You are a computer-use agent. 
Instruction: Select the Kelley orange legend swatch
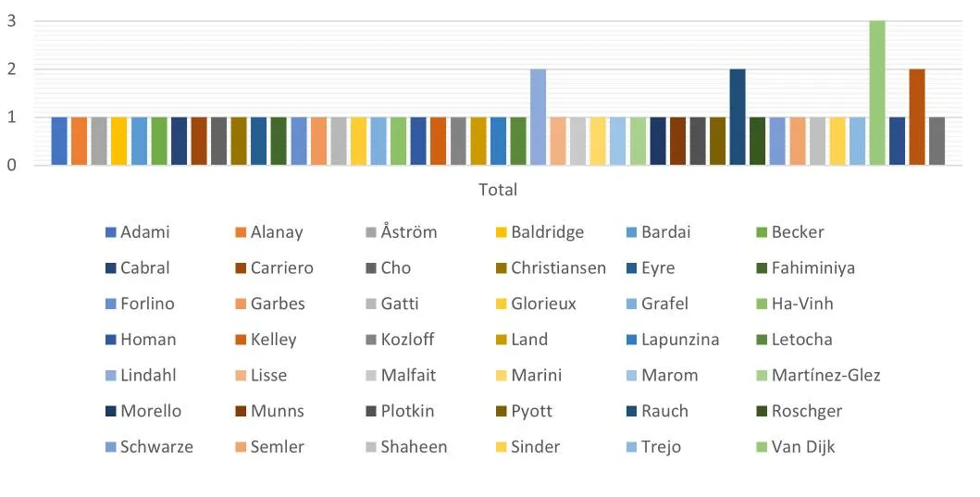[241, 340]
